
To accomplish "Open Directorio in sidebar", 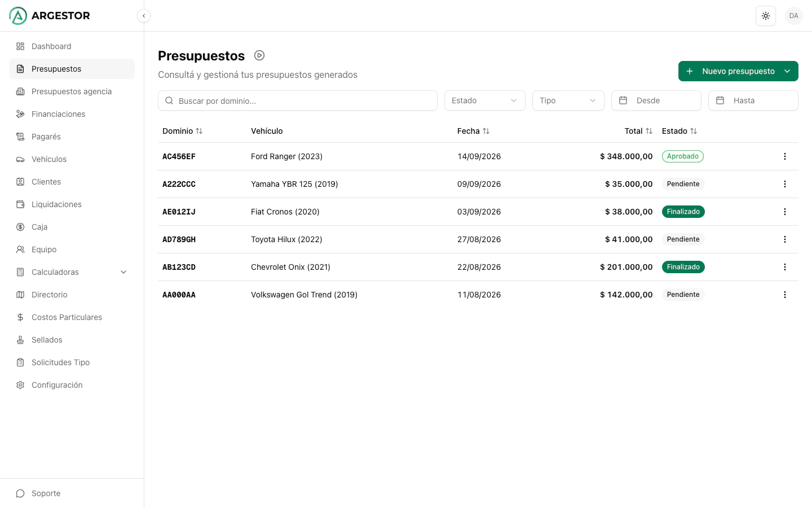I will point(72,295).
